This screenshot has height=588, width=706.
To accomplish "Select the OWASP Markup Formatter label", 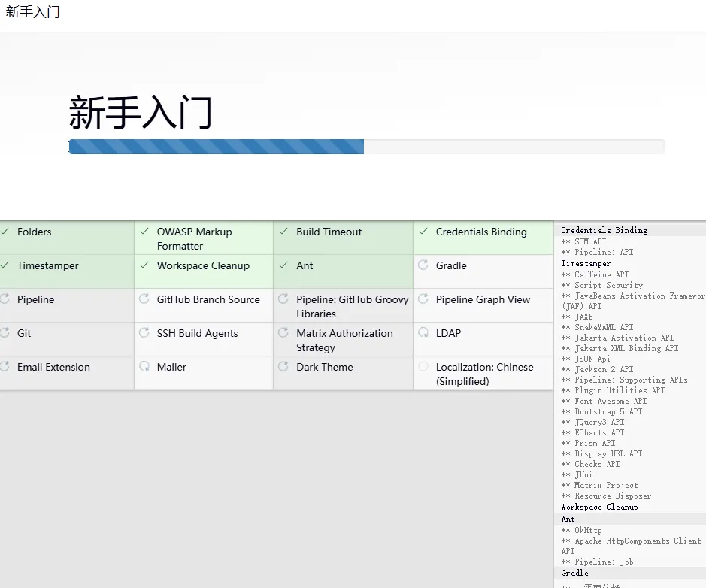I will point(195,239).
